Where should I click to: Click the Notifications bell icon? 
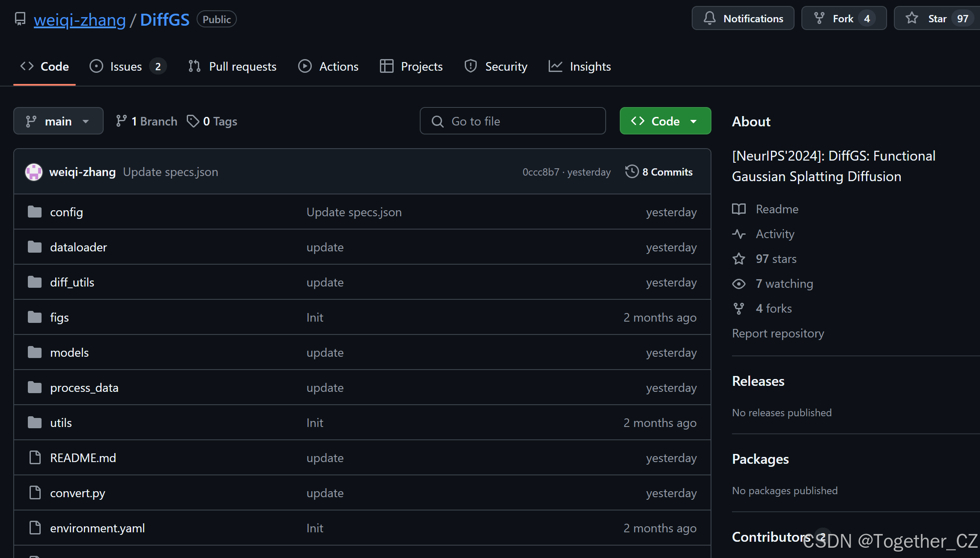709,18
